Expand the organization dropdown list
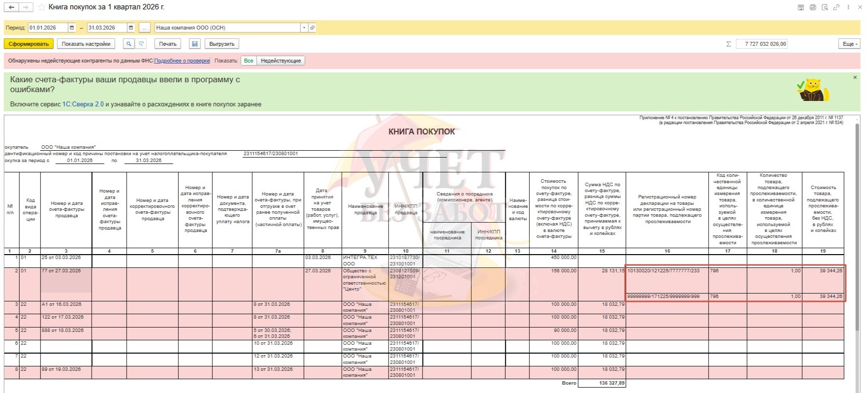The height and width of the screenshot is (393, 868). click(x=304, y=28)
